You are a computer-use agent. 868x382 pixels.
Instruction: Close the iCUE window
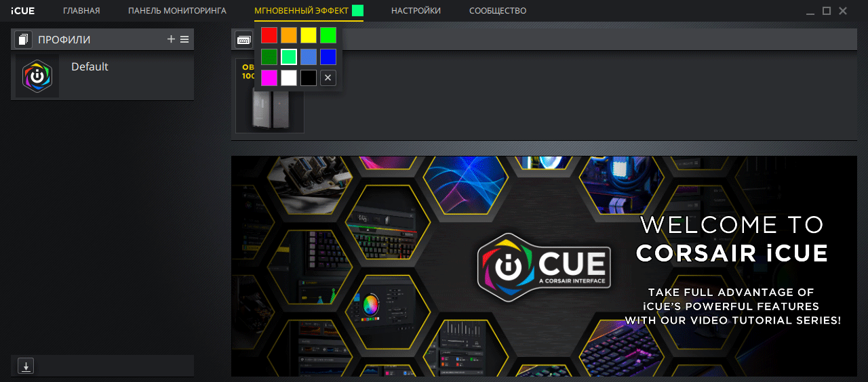(843, 11)
